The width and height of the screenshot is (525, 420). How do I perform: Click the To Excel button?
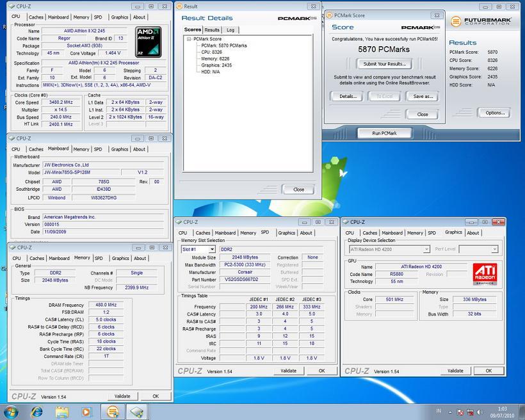(384, 97)
